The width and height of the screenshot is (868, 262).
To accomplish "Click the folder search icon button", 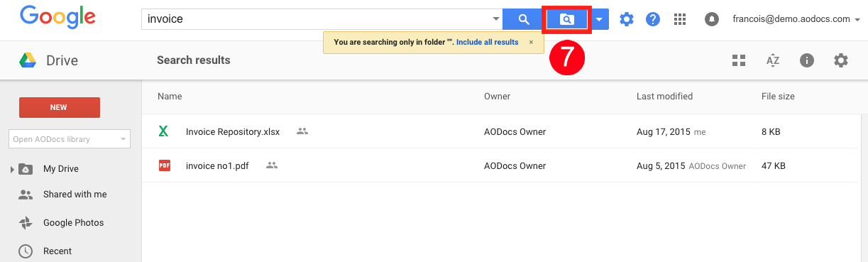I will (x=566, y=19).
